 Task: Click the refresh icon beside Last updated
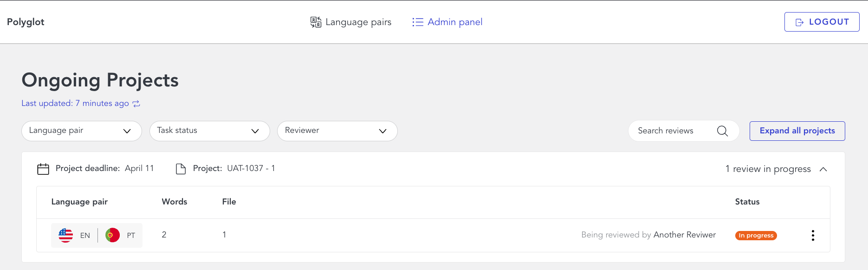136,104
